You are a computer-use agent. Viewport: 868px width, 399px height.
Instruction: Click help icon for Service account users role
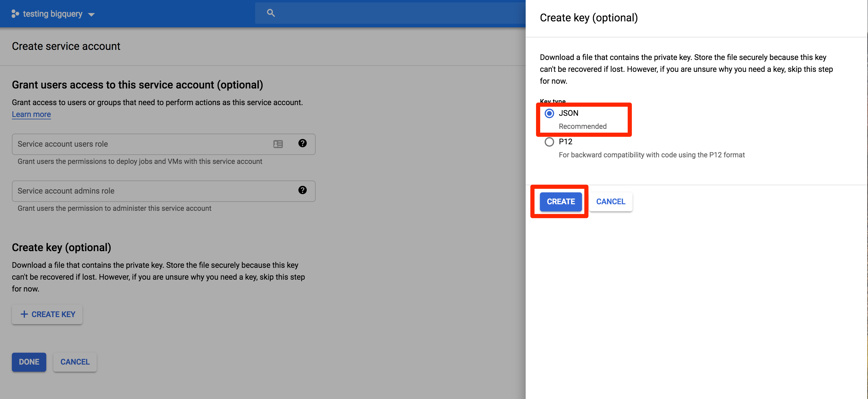point(302,143)
